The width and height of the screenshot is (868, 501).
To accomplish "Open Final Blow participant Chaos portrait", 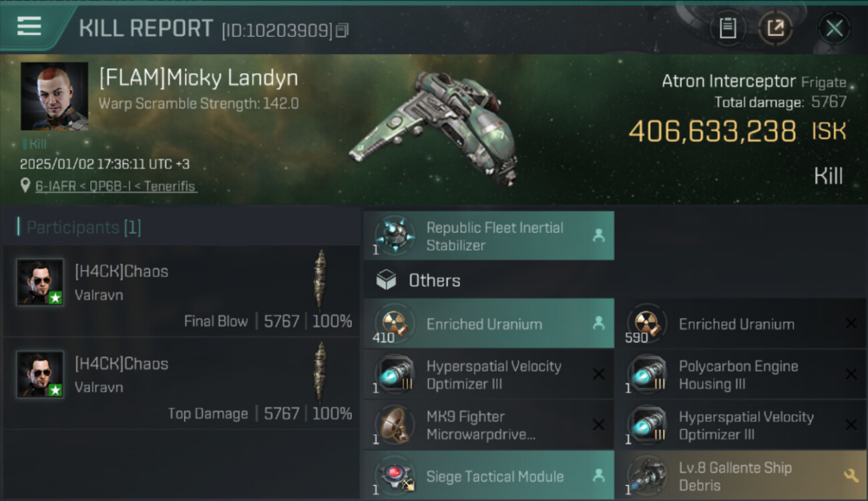I will (40, 283).
